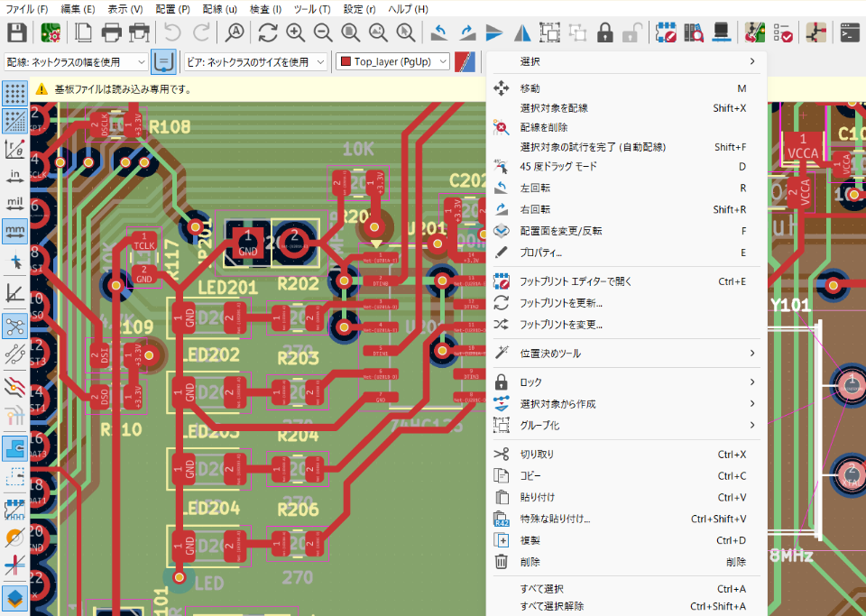
Task: Click the Zoom Out magnifier icon
Action: click(323, 33)
